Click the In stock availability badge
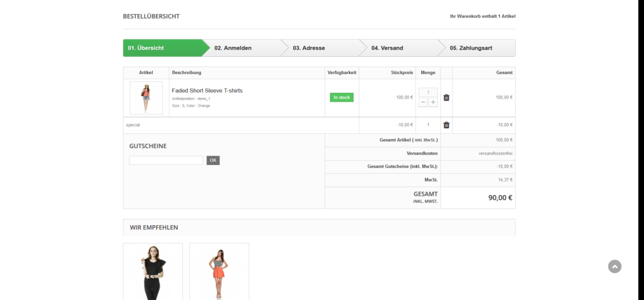The width and height of the screenshot is (644, 300). click(x=341, y=98)
